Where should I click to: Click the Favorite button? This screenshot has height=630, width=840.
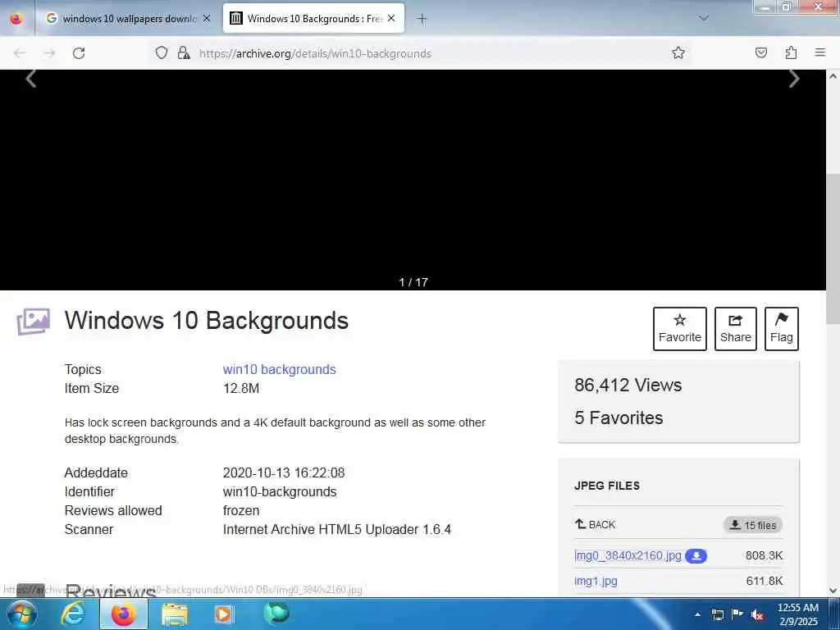pos(680,329)
